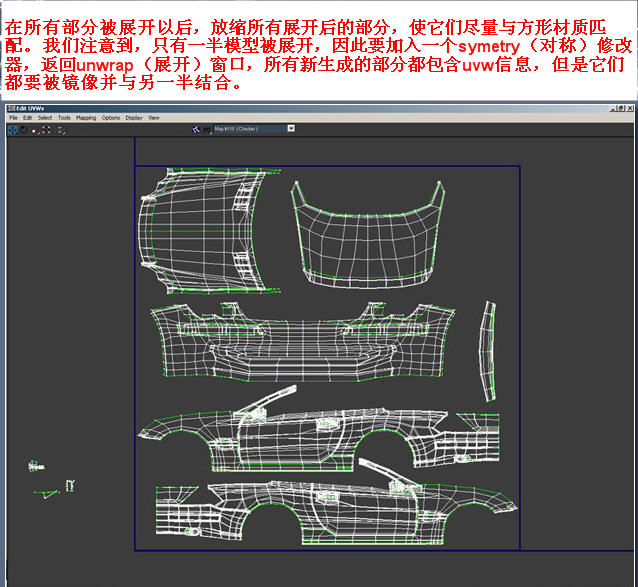Image resolution: width=638 pixels, height=587 pixels.
Task: Open the Edit menu
Action: point(29,118)
